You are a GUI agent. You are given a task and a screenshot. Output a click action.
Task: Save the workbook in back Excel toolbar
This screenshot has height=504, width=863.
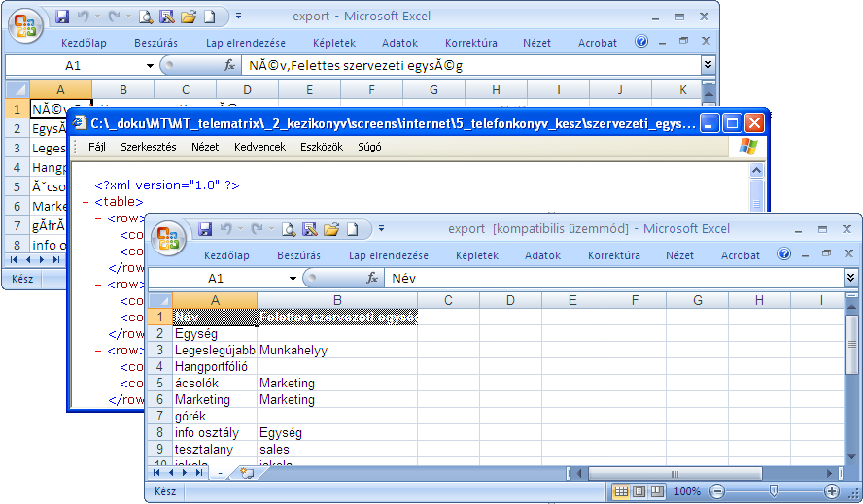[62, 17]
